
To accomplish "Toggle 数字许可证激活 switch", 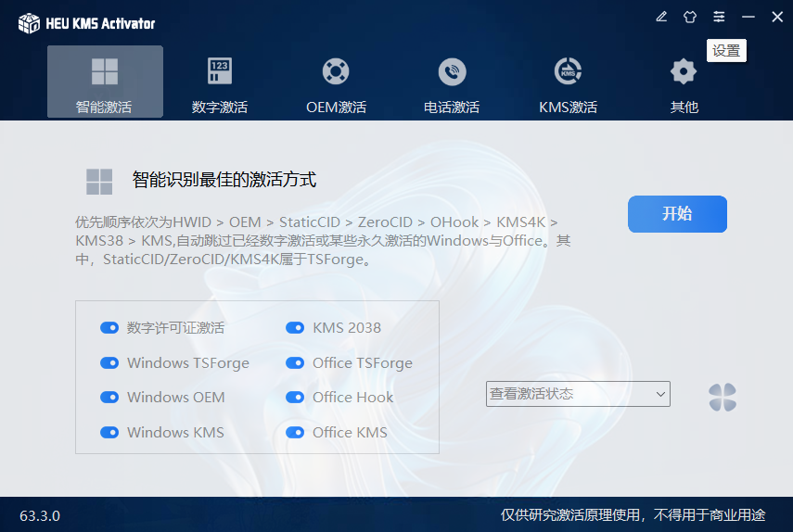I will click(109, 328).
